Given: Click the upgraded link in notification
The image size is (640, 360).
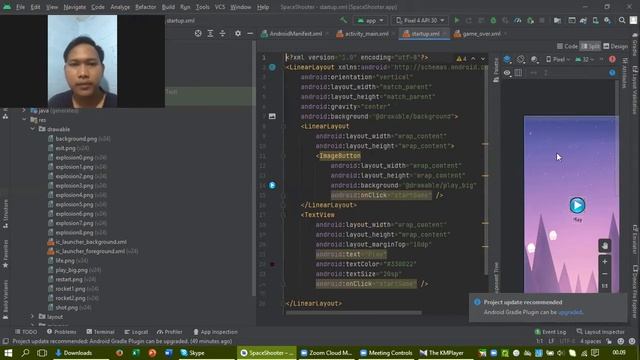Looking at the screenshot, I should [x=570, y=312].
